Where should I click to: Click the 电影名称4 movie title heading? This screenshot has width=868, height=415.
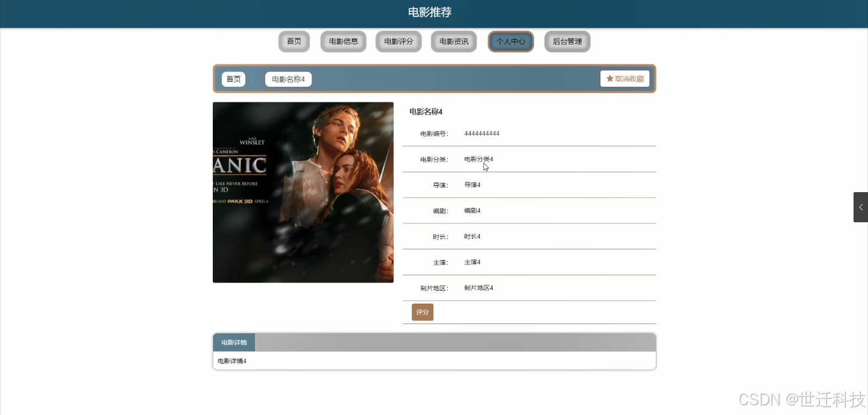pos(426,111)
